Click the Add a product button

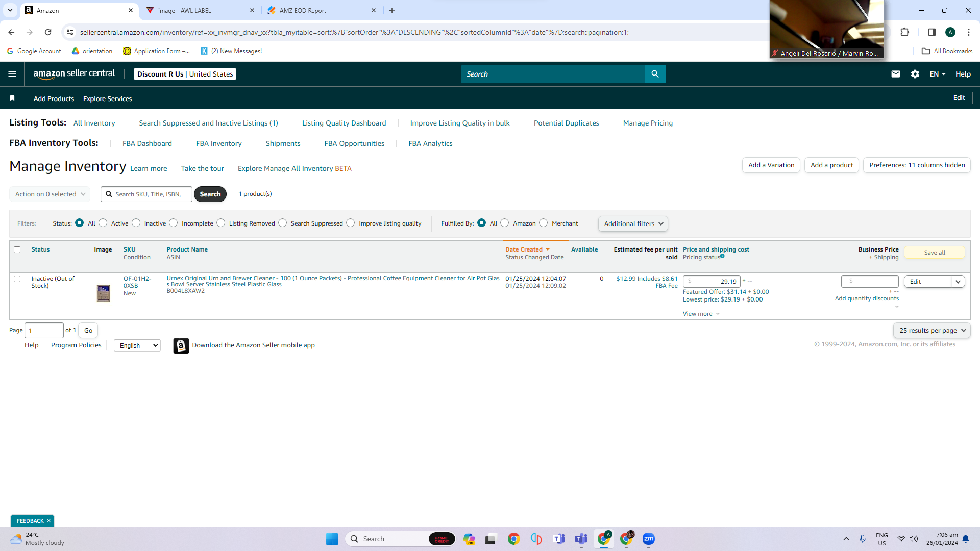click(831, 165)
